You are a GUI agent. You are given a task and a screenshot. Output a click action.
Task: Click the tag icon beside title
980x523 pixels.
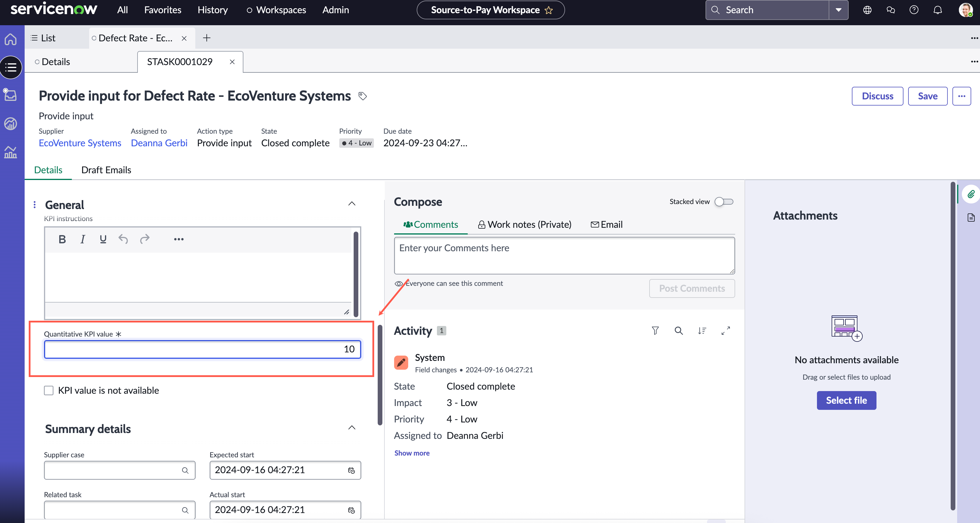[x=362, y=96]
